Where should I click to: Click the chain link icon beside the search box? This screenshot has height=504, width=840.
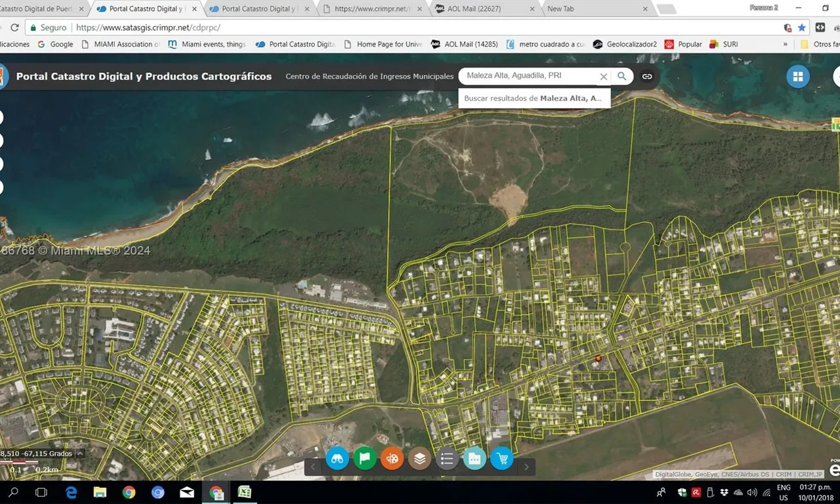click(647, 76)
